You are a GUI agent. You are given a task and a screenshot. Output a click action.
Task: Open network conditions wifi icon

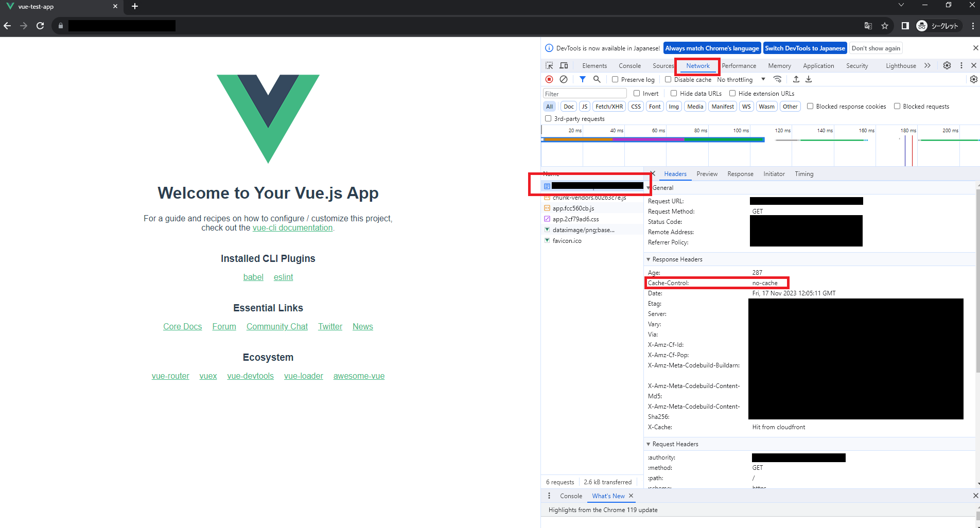[778, 79]
